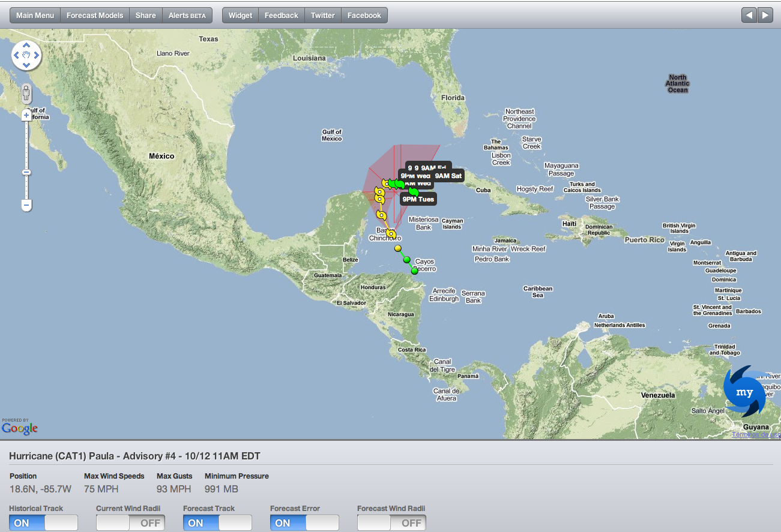Click the Cayman Islands map label
Viewport: 781px width, 532px height.
click(452, 224)
